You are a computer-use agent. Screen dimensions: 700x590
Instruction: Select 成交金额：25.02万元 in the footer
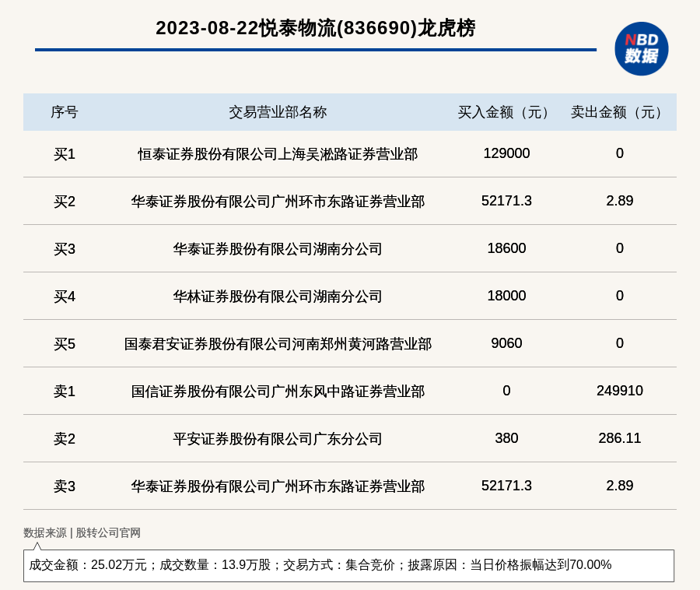tap(87, 564)
